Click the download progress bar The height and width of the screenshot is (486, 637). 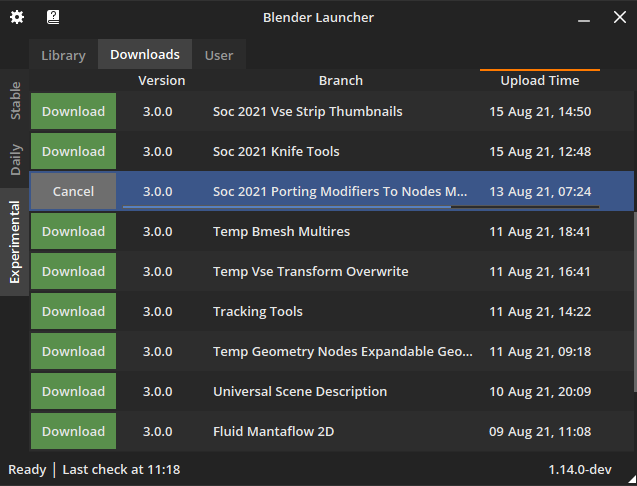pos(361,207)
